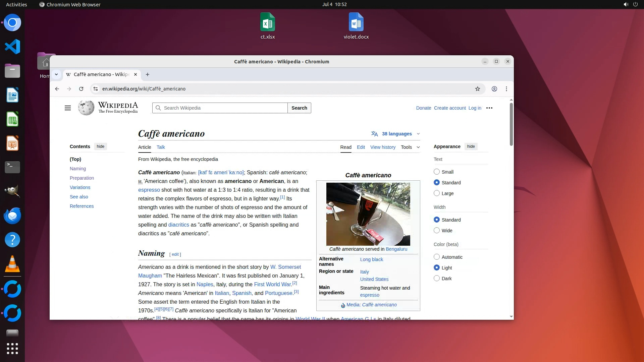
Task: Switch to the Talk tab
Action: [x=161, y=147]
